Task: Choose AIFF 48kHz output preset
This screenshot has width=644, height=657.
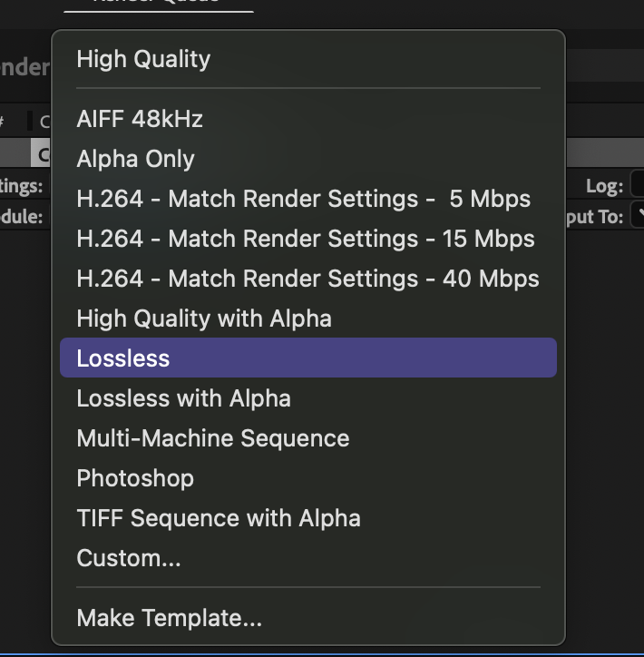Action: tap(308, 119)
